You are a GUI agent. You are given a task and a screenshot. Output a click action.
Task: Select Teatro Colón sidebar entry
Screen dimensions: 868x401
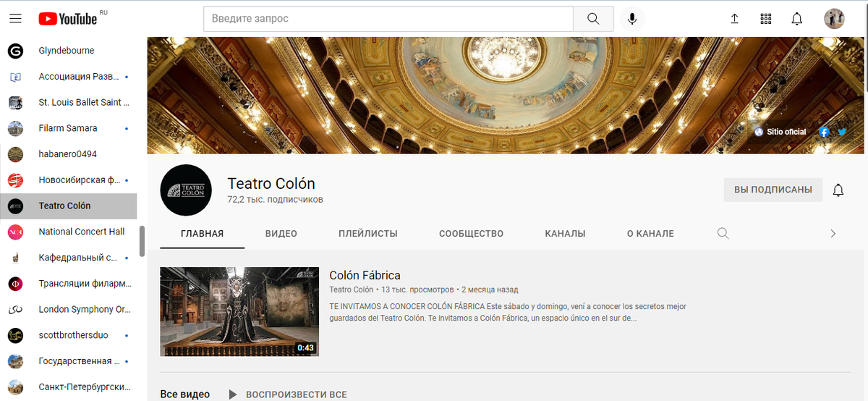[x=69, y=206]
